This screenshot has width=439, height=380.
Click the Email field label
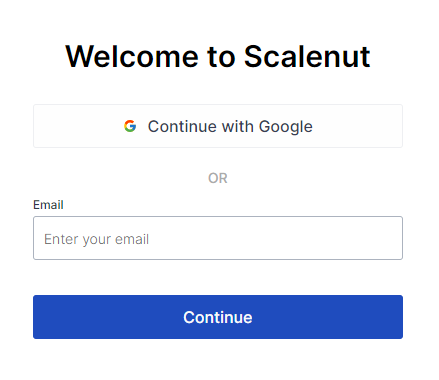[48, 205]
